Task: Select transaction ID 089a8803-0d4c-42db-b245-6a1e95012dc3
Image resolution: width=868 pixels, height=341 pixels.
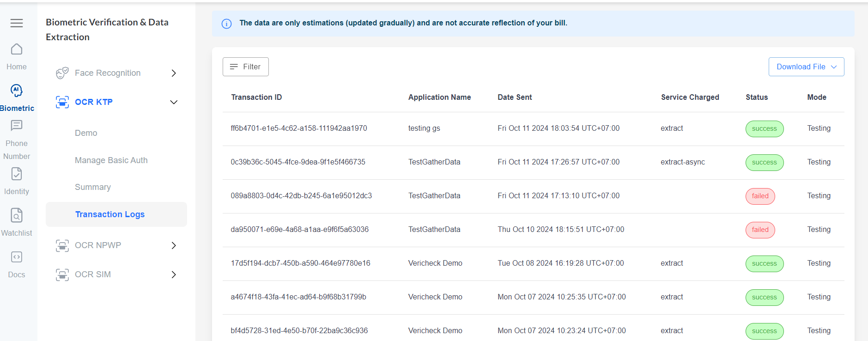Action: [301, 196]
